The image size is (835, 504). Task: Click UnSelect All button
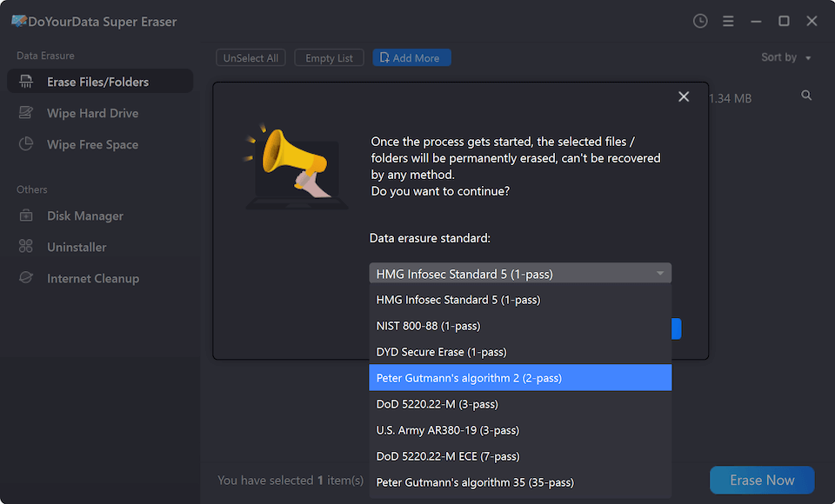point(250,57)
